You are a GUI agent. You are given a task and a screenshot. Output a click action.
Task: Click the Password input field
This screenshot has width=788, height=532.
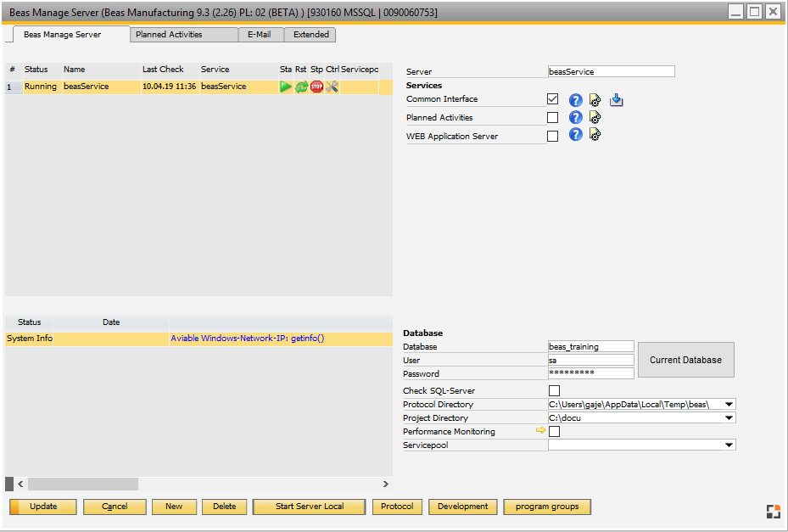(x=590, y=373)
